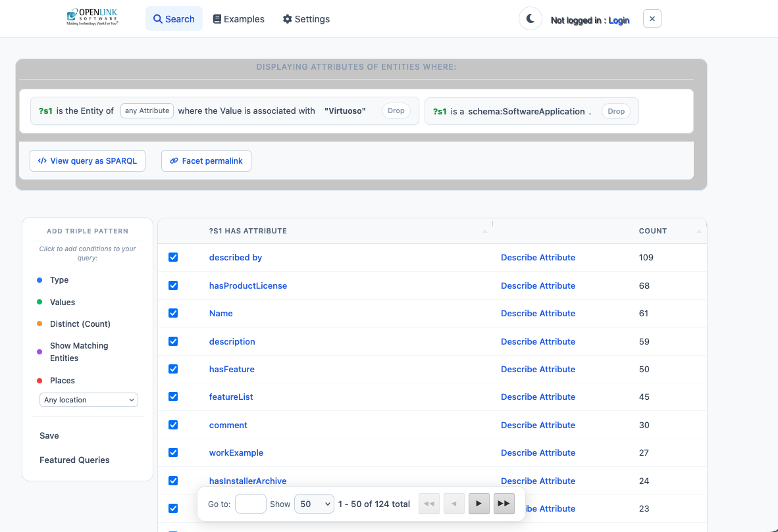Go to the next results page
Viewport: 778px width, 532px height.
point(479,504)
